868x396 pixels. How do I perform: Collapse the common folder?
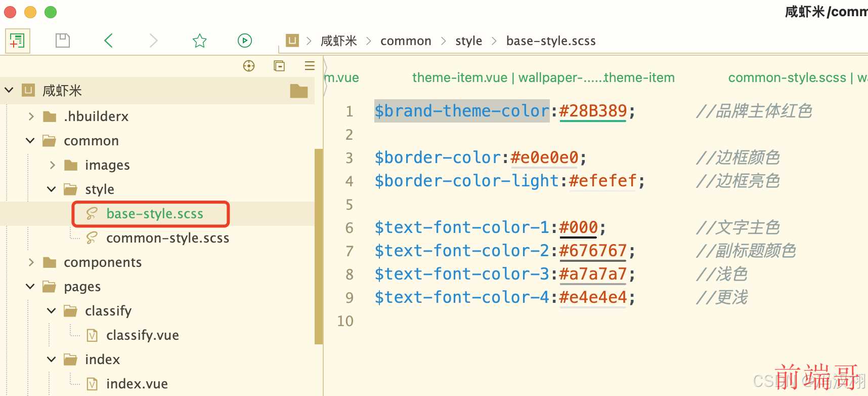tap(30, 141)
